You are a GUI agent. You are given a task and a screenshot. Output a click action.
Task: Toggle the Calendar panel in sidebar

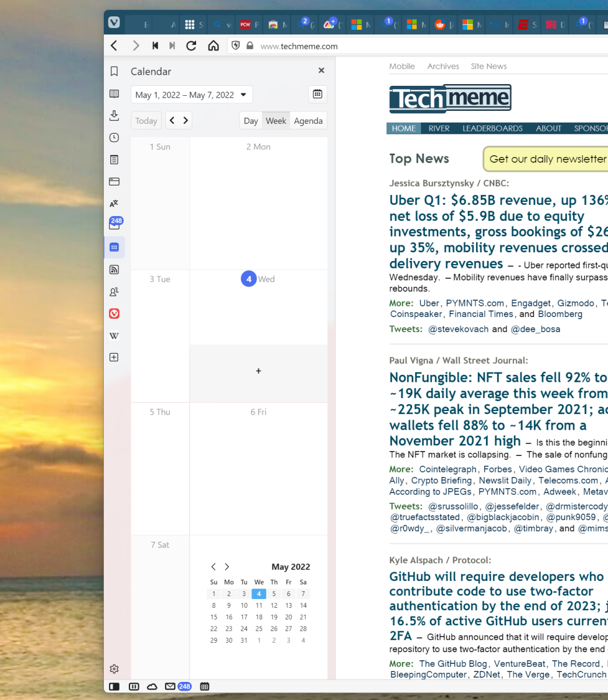(x=114, y=247)
